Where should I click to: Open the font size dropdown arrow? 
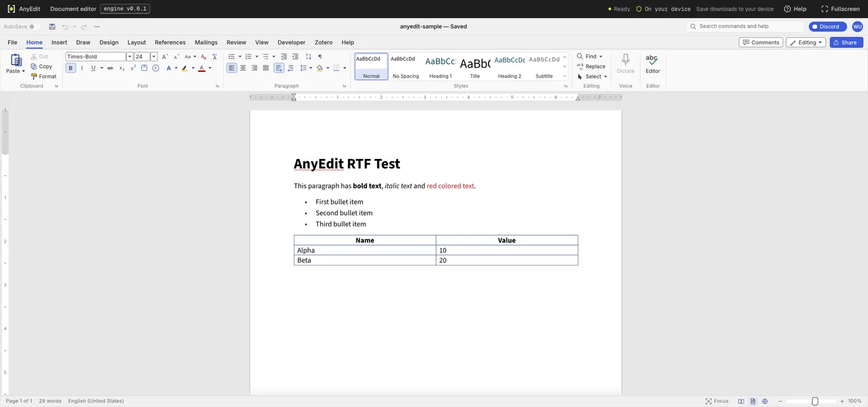coord(154,56)
